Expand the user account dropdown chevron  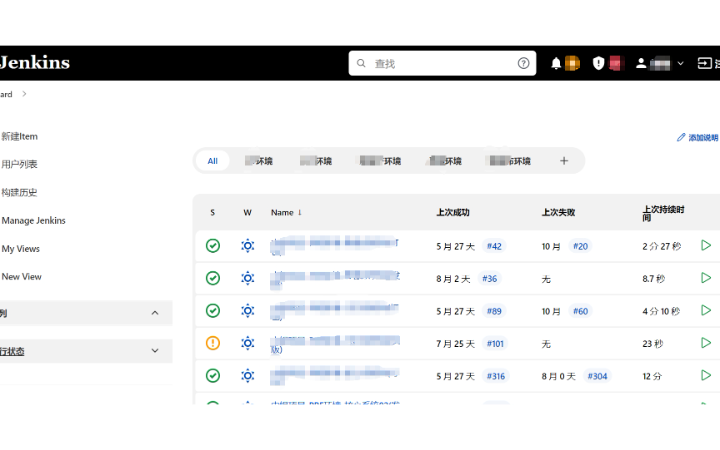pyautogui.click(x=681, y=63)
